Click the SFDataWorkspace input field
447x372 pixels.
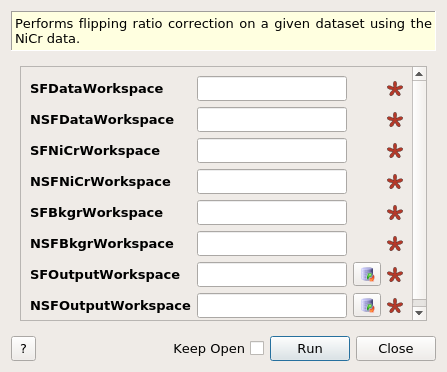tap(272, 89)
